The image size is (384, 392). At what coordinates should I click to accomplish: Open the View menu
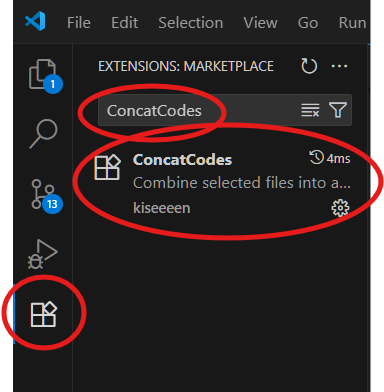[x=260, y=23]
